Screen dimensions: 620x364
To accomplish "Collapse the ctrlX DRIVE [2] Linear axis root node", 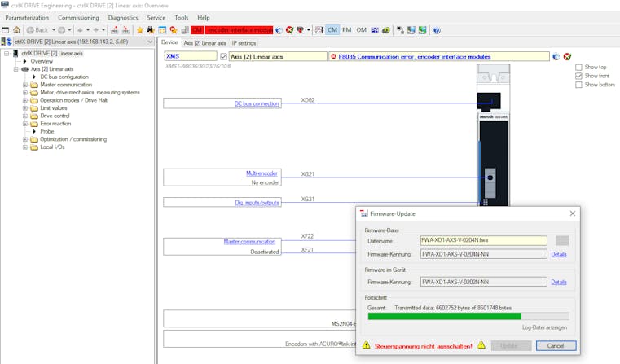I will point(7,54).
